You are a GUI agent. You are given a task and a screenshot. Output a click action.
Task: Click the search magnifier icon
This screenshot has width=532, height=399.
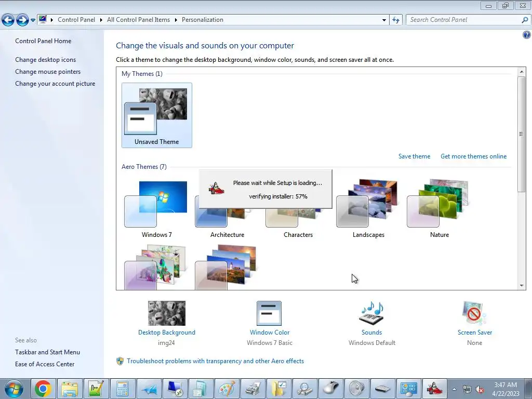[x=525, y=20]
